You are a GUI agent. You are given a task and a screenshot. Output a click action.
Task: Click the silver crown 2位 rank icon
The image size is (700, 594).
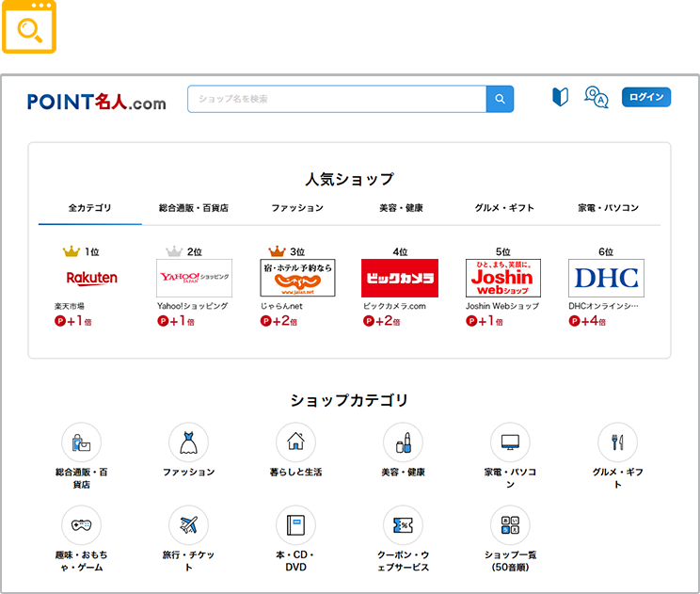pos(174,251)
